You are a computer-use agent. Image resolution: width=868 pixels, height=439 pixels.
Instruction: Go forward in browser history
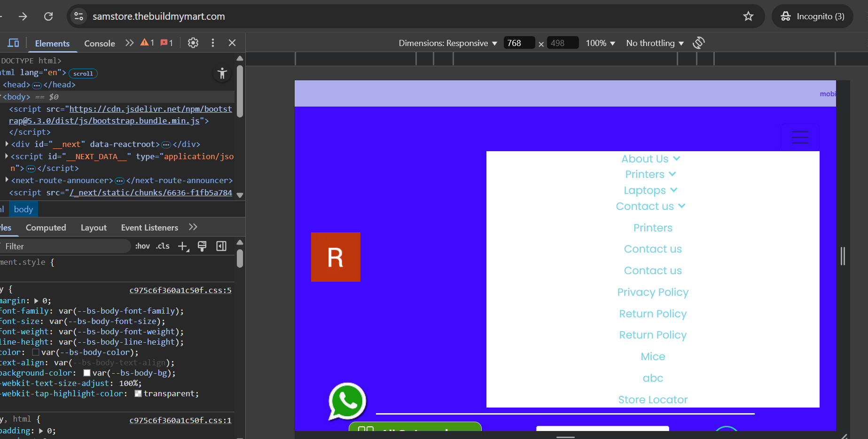pos(23,16)
